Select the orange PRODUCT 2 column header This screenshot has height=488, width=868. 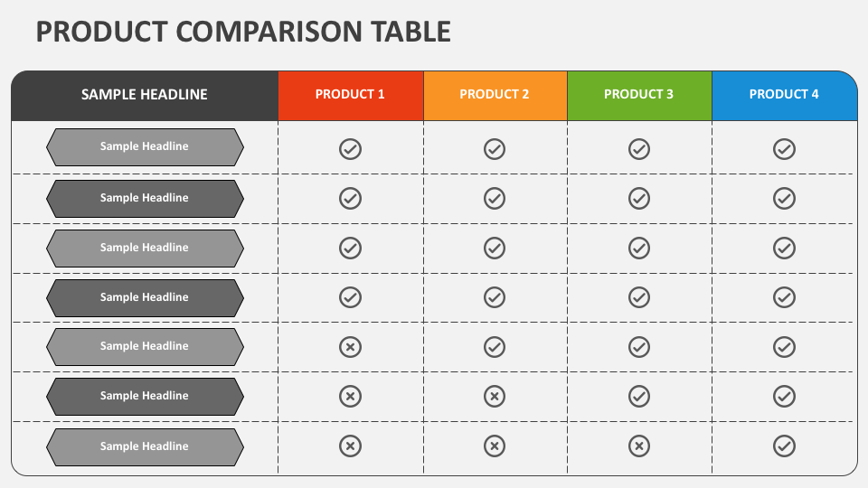[x=495, y=96]
